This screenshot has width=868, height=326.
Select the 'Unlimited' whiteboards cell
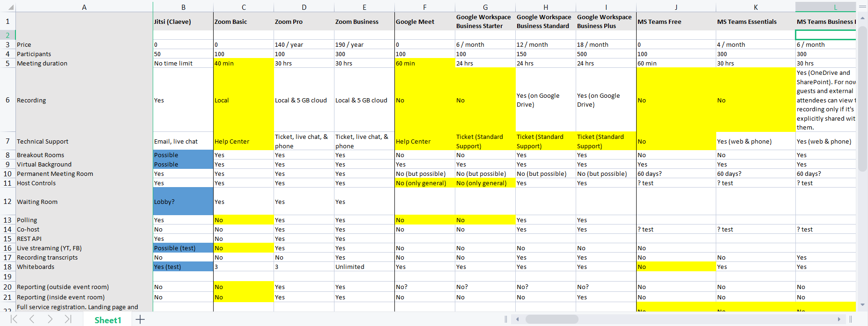(x=364, y=267)
